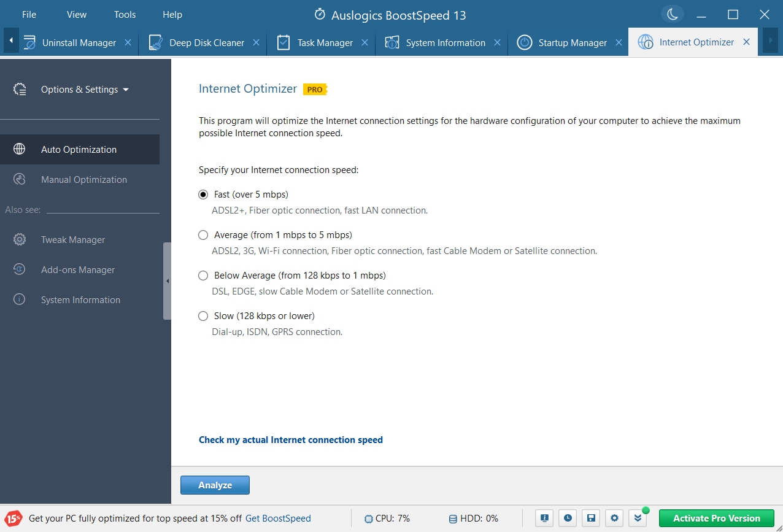The image size is (783, 532).
Task: Click the System Information info icon in sidebar
Action: [x=20, y=299]
